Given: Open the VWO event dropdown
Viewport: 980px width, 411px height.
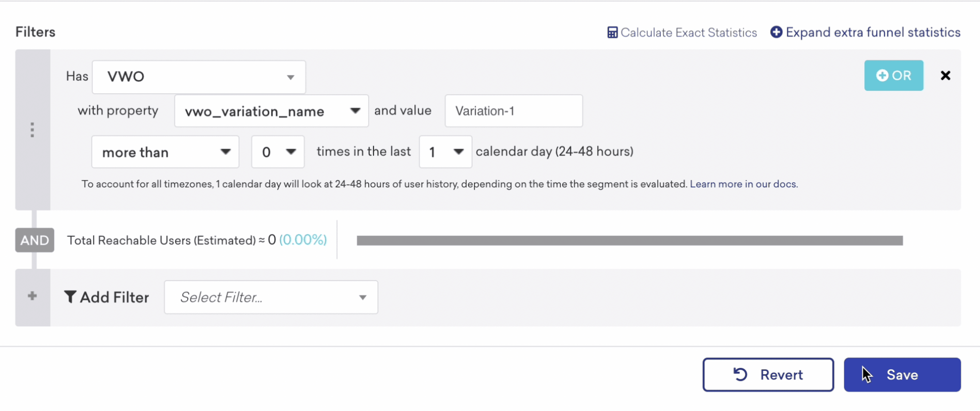Looking at the screenshot, I should 199,77.
